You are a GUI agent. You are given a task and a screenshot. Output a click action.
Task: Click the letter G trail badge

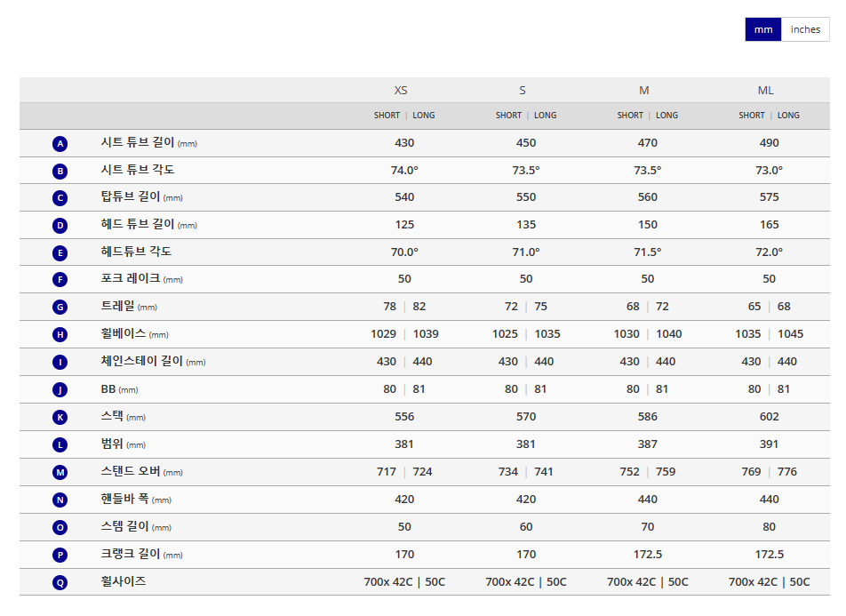60,308
